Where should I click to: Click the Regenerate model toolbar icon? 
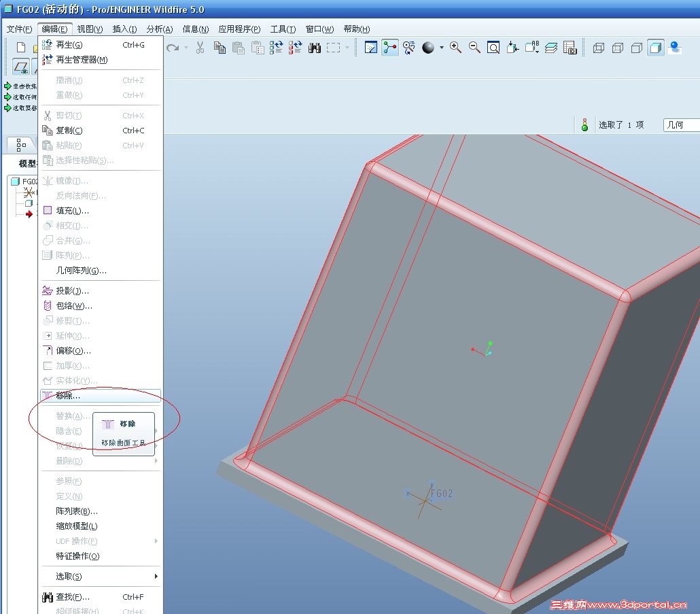[277, 48]
